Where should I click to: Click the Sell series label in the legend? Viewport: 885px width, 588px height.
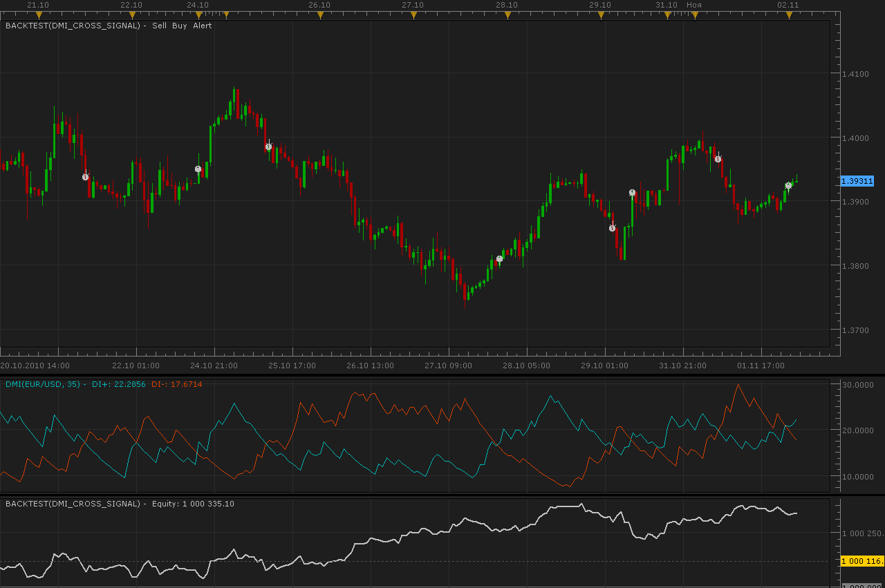(159, 26)
